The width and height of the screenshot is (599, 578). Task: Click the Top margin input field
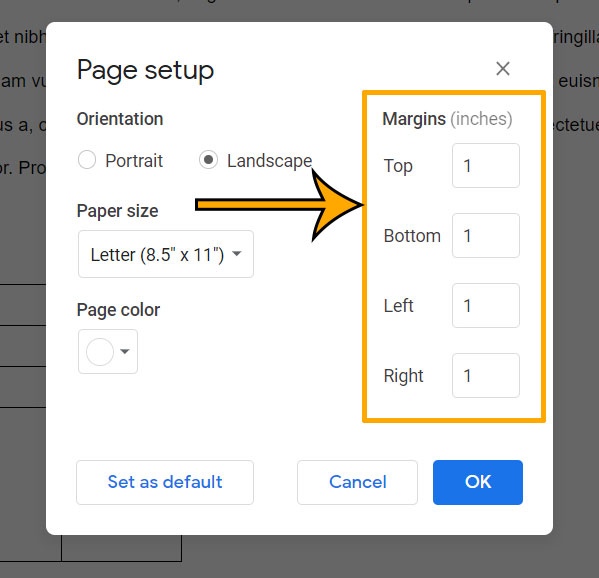click(486, 166)
